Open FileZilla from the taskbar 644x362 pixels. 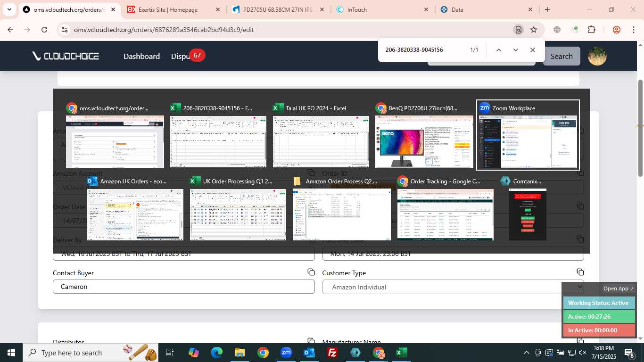332,353
